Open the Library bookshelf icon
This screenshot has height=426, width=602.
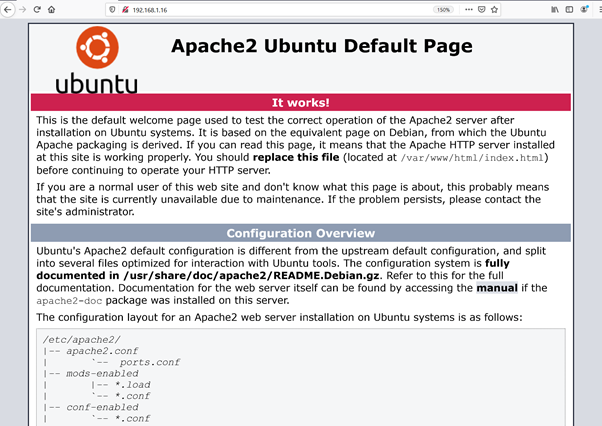coord(554,9)
